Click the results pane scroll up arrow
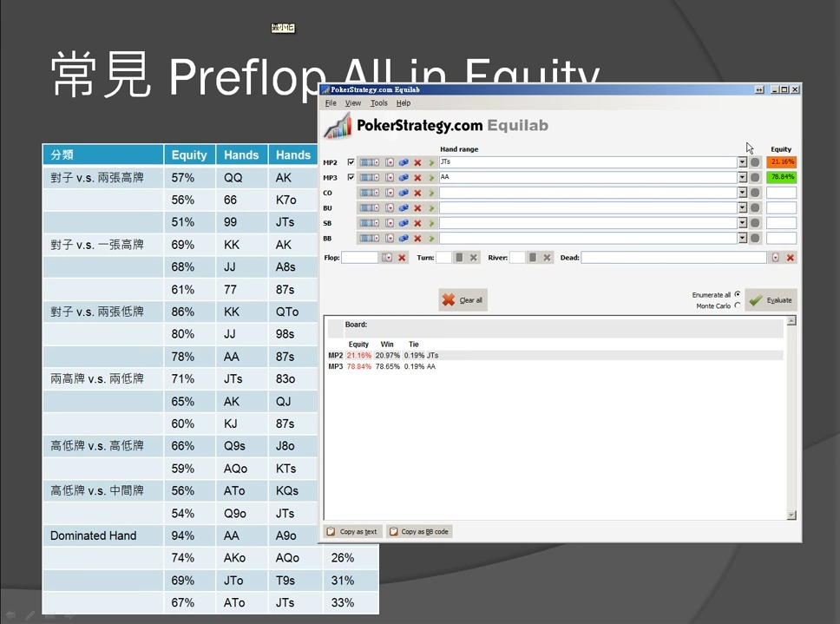This screenshot has height=624, width=840. [x=791, y=321]
